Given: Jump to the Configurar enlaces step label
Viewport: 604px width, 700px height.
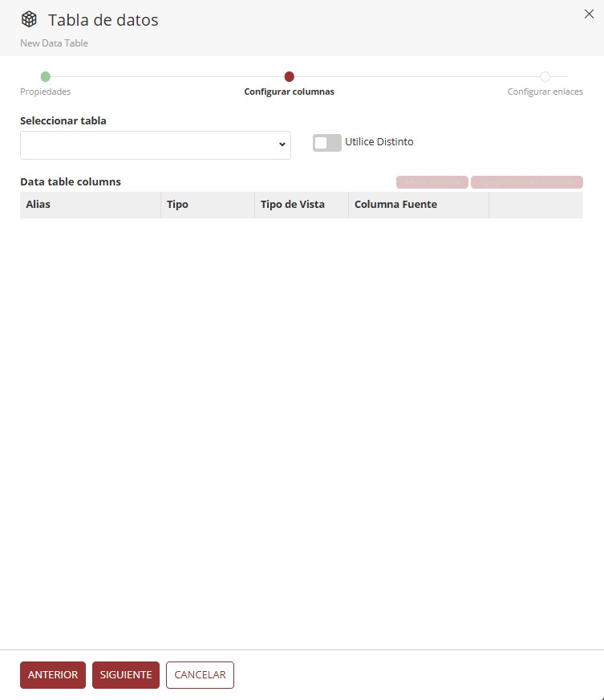Looking at the screenshot, I should [545, 92].
